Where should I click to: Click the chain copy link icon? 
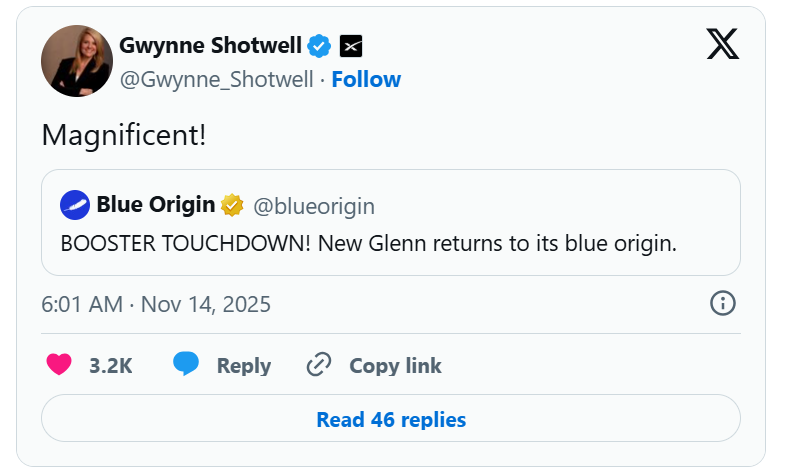pos(319,365)
